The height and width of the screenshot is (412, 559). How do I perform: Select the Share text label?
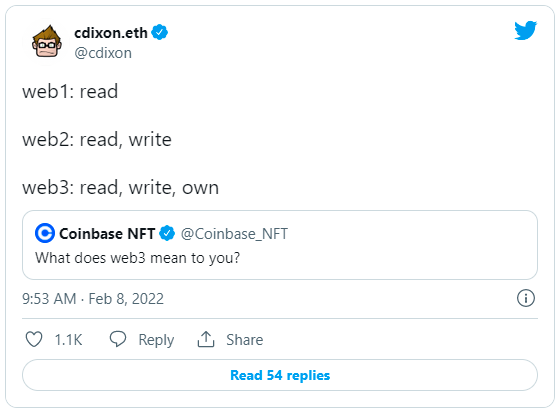coord(245,340)
